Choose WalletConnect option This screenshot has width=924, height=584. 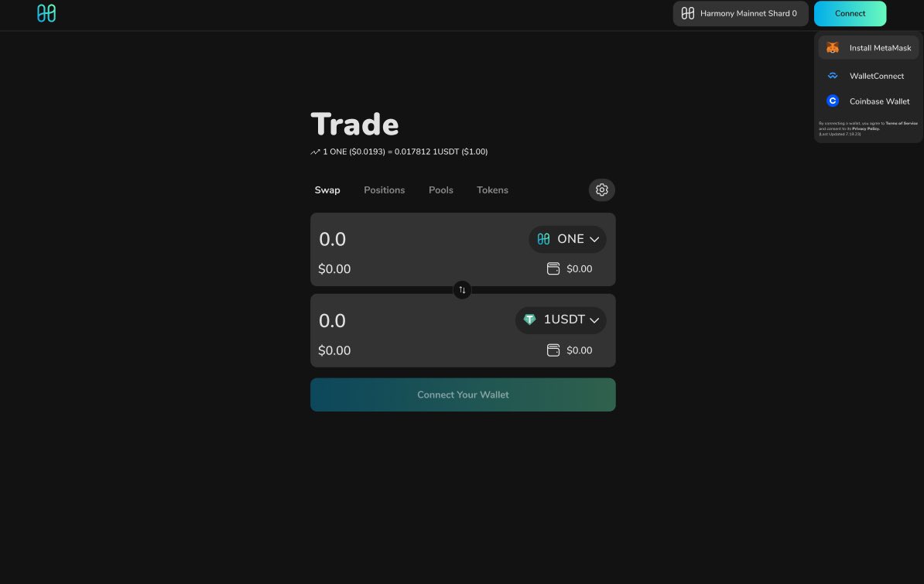868,76
